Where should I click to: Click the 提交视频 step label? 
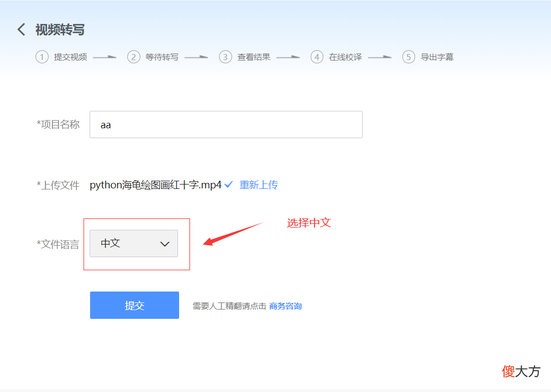pyautogui.click(x=70, y=57)
